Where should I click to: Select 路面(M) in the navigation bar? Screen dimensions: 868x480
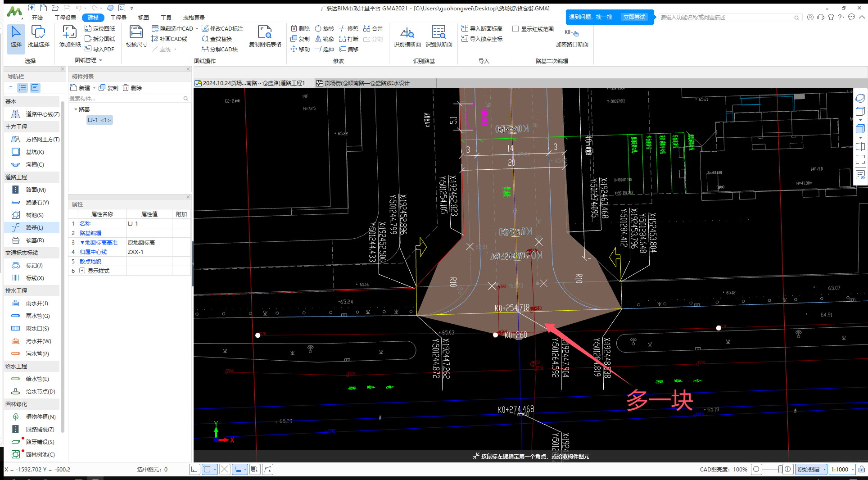32,190
